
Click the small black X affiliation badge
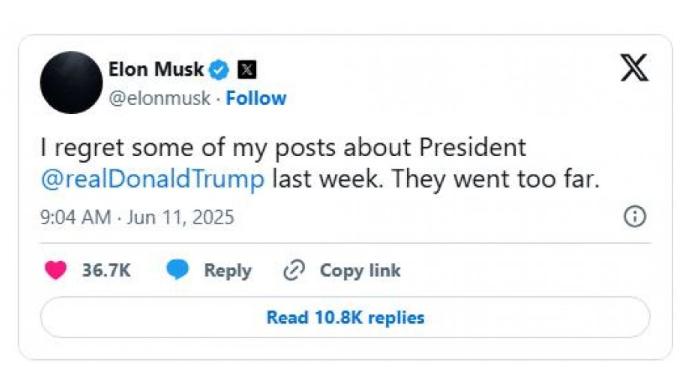247,70
